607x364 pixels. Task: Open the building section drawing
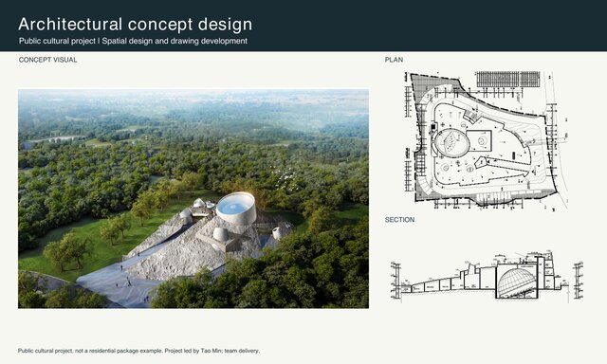(x=487, y=276)
